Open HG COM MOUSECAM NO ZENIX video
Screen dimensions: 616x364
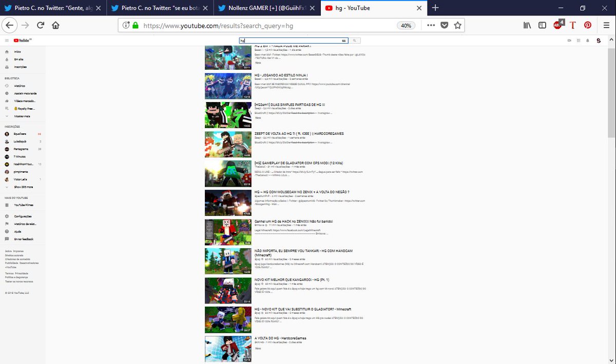302,192
